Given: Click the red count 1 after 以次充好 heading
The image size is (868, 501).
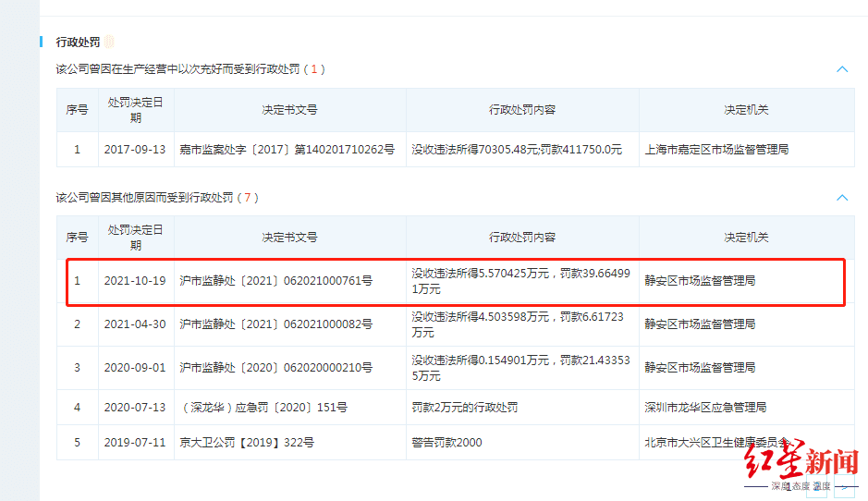Looking at the screenshot, I should click(x=314, y=69).
